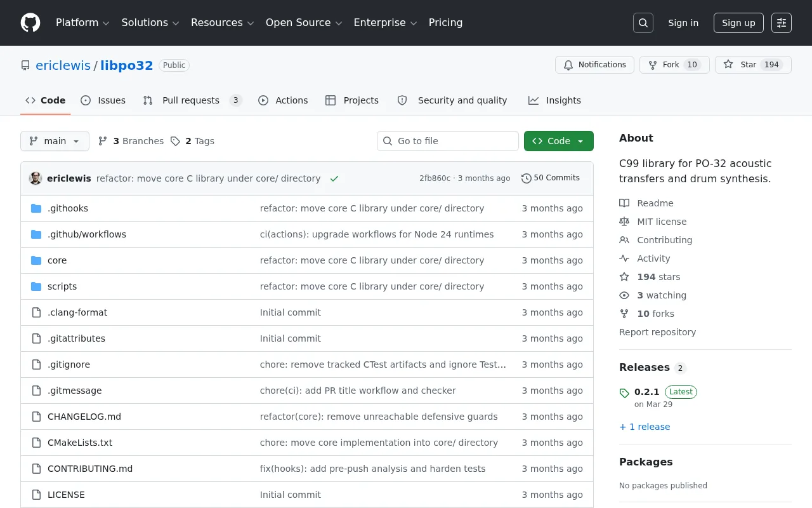Open Security and quality tab

point(452,100)
